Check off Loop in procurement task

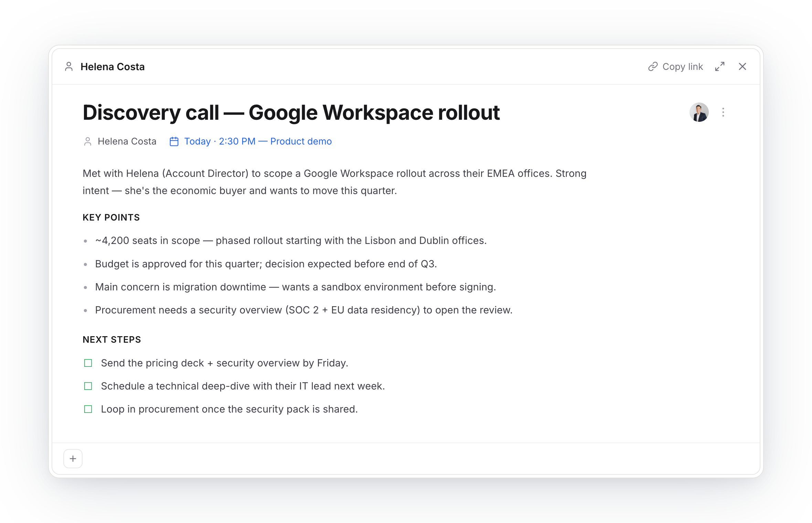click(x=88, y=409)
